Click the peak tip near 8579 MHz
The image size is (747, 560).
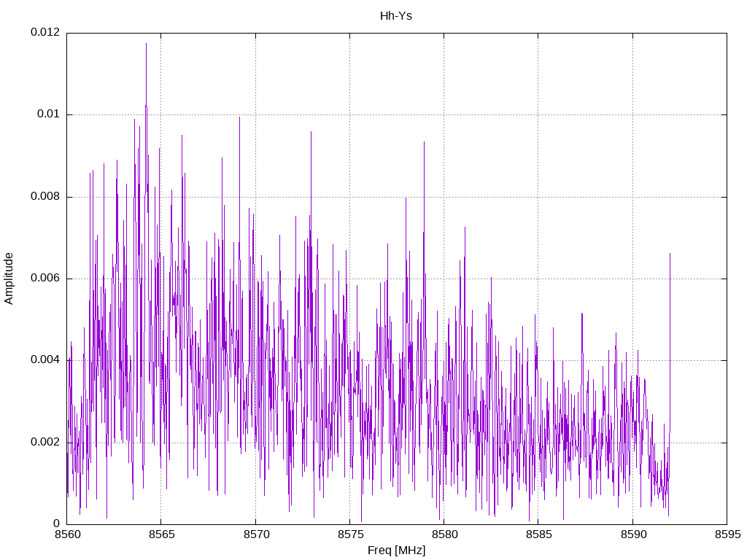[424, 142]
